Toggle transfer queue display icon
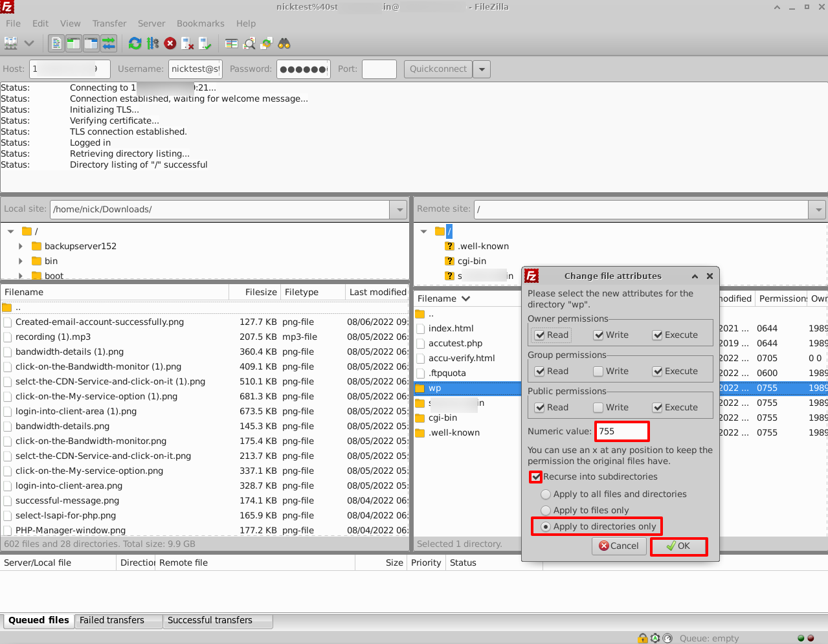Viewport: 828px width, 644px height. pos(109,43)
